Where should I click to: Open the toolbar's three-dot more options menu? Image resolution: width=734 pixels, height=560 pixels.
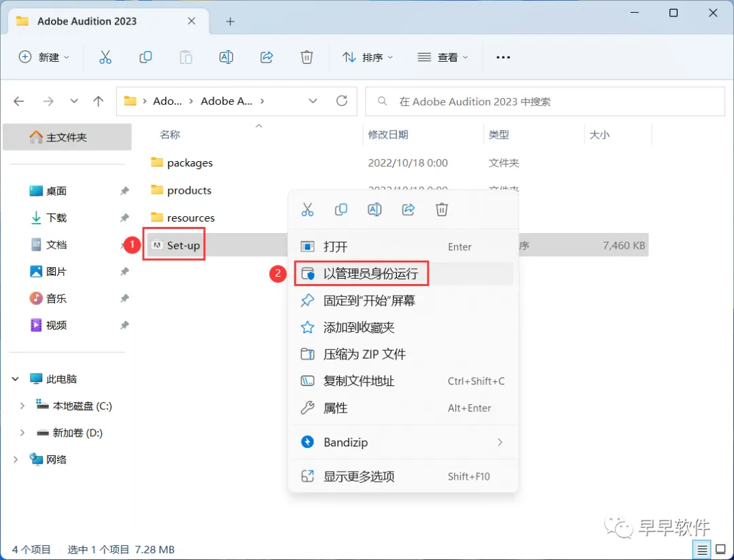point(503,57)
